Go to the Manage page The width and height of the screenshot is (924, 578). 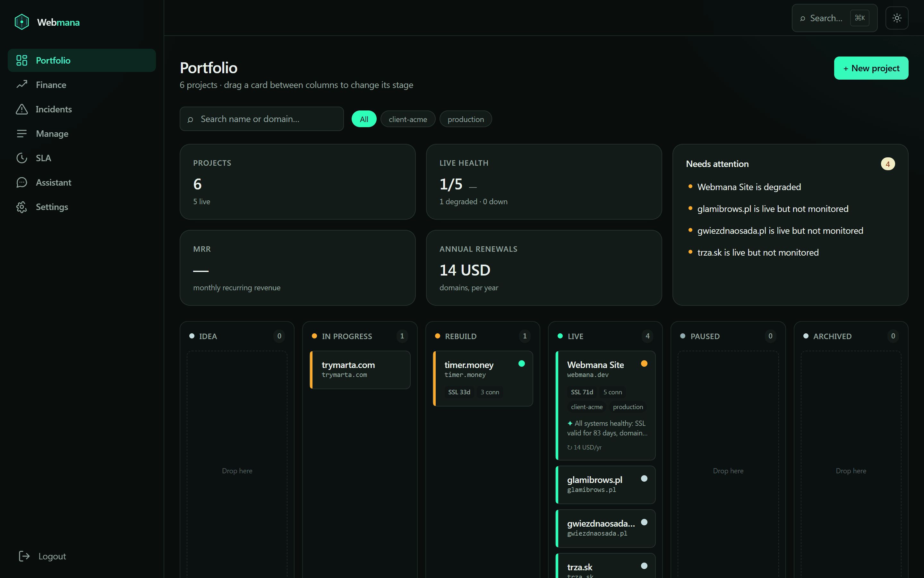click(82, 133)
